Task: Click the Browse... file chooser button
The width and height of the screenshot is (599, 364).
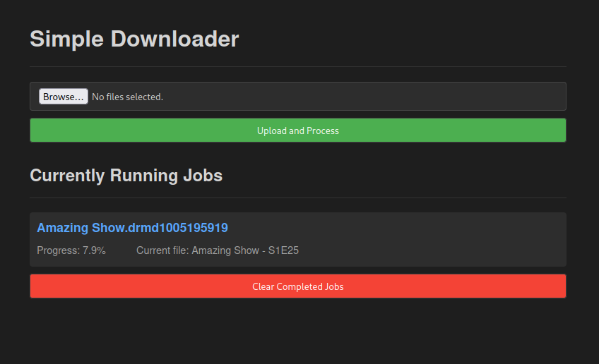Action: 63,97
